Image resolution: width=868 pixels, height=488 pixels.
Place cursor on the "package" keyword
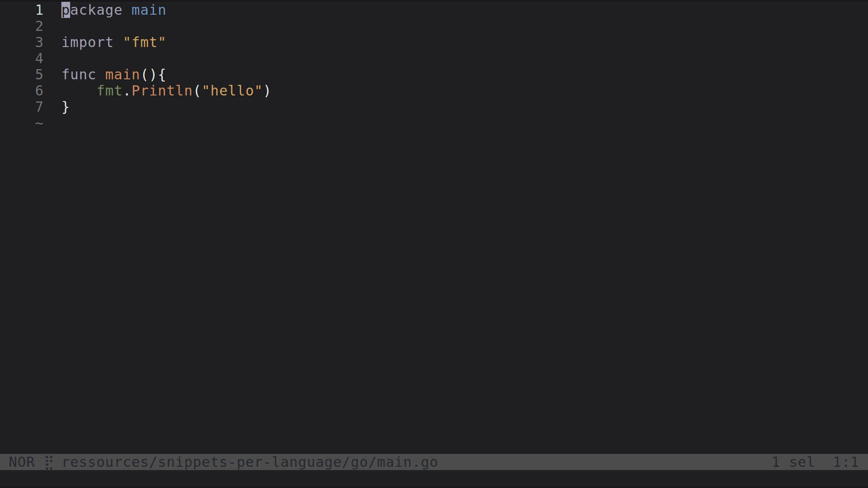(92, 10)
